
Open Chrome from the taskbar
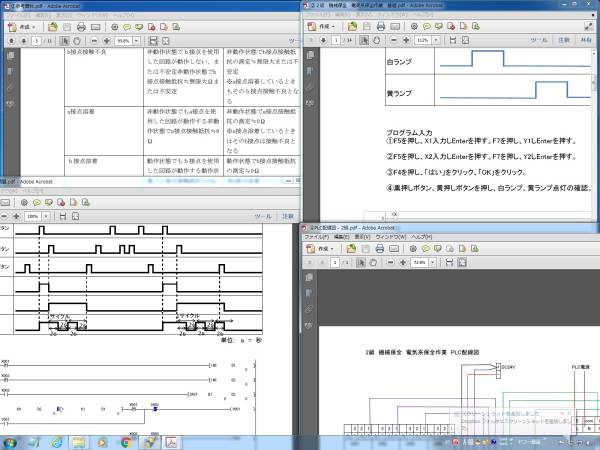[127, 441]
